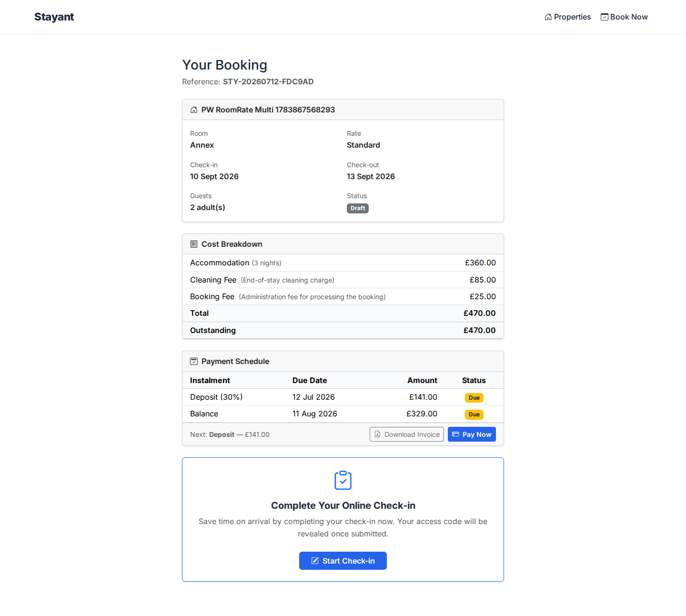Click the calendar-check icon beside Book Now
The height and width of the screenshot is (616, 686).
(x=604, y=17)
